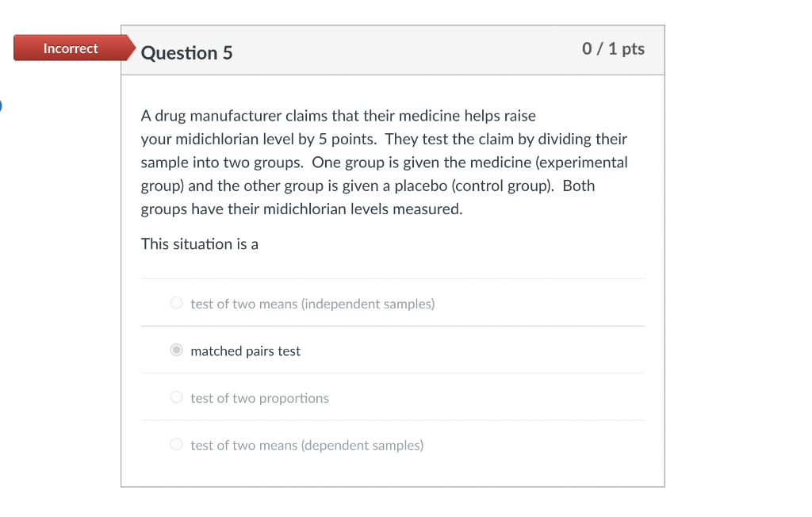The height and width of the screenshot is (517, 812).
Task: Click the blank area below the answers
Action: (x=393, y=472)
